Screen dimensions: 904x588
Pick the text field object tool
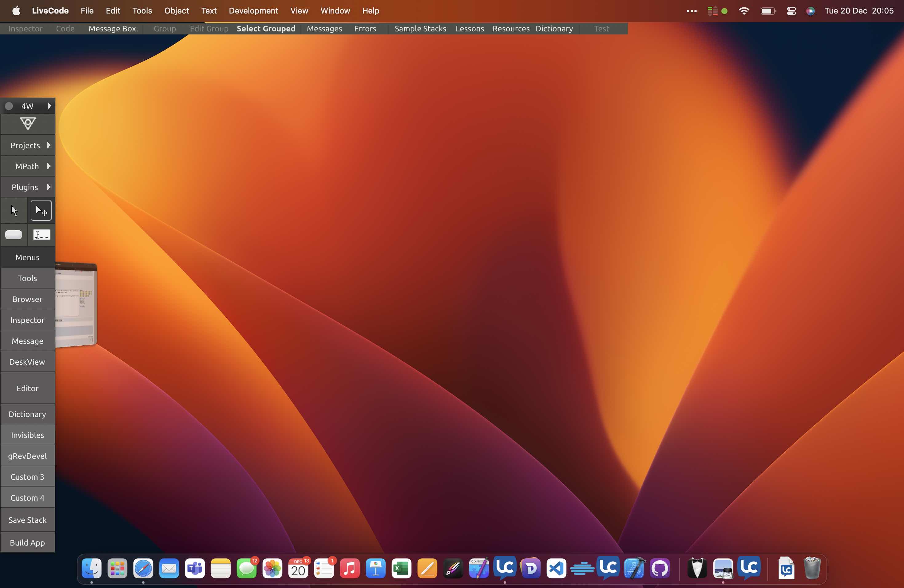click(42, 235)
